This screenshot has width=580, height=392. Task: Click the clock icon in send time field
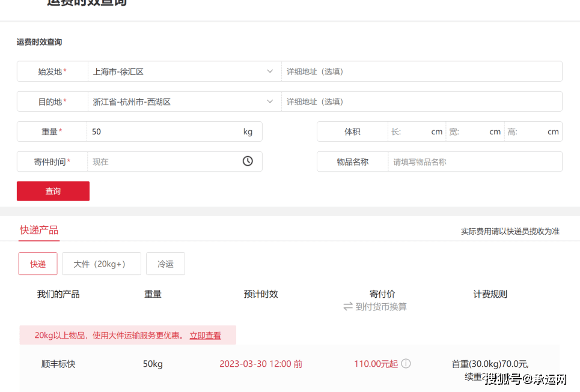[248, 161]
